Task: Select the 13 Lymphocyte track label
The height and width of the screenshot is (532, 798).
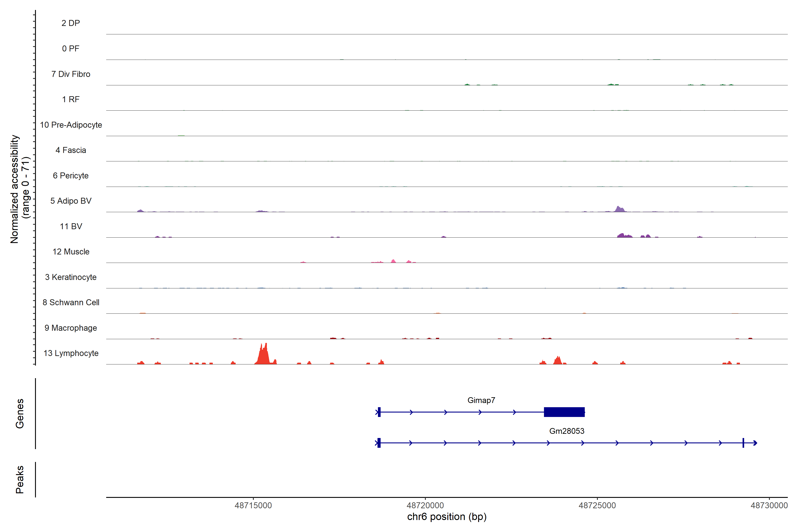Action: coord(71,353)
